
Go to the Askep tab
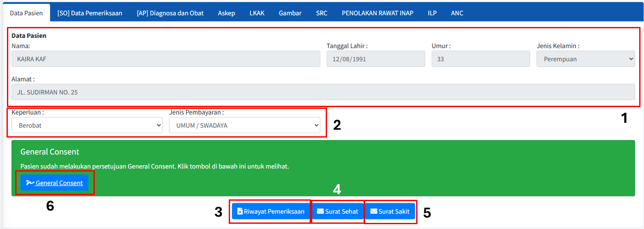click(x=227, y=13)
